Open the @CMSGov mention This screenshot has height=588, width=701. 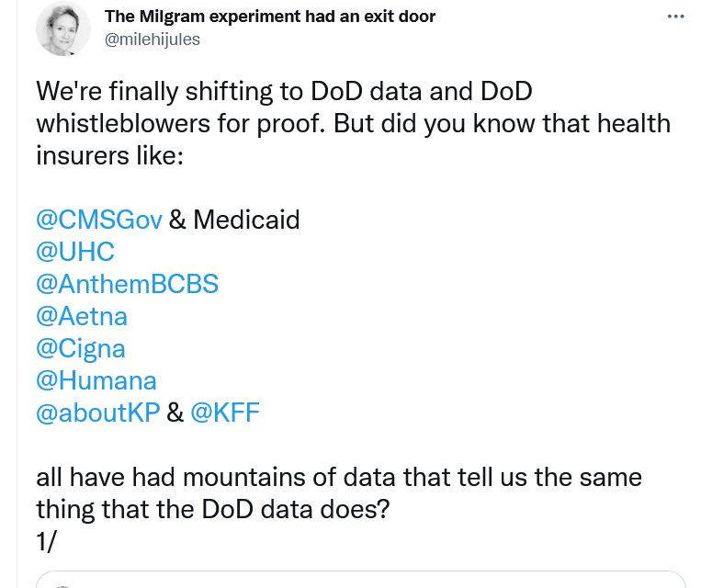(99, 220)
